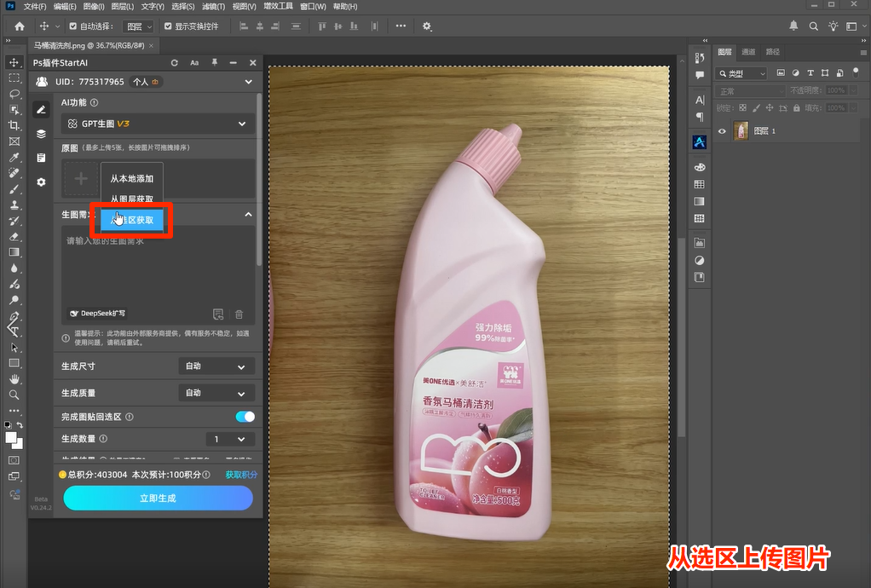Open the 滤镜(T) menu
The height and width of the screenshot is (588, 871).
(x=213, y=7)
